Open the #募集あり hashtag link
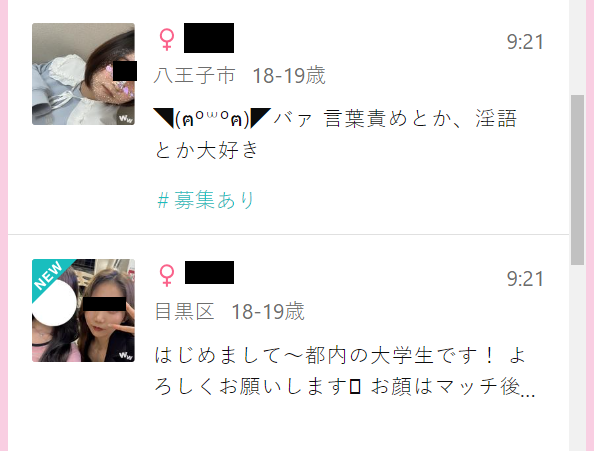This screenshot has width=594, height=451. pyautogui.click(x=206, y=200)
